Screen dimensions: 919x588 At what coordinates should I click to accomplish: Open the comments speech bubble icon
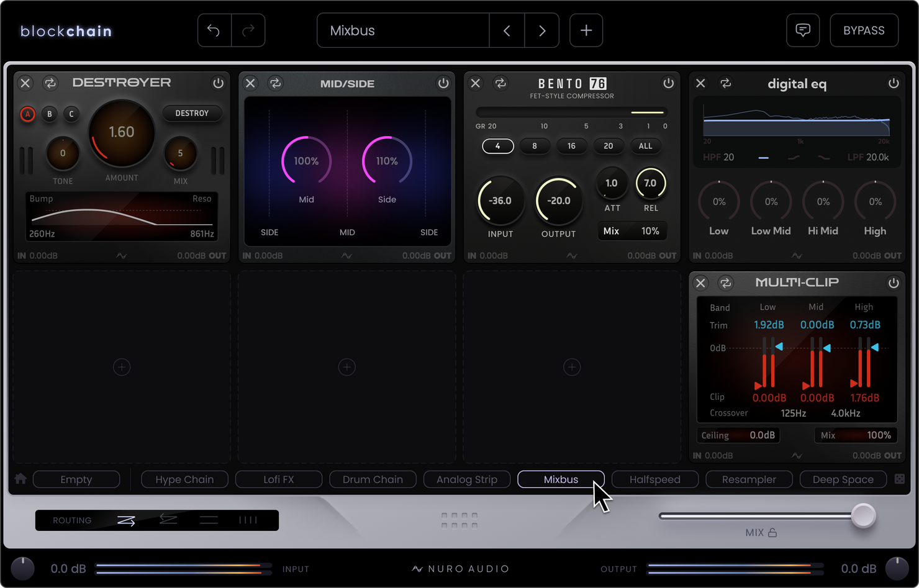(803, 30)
